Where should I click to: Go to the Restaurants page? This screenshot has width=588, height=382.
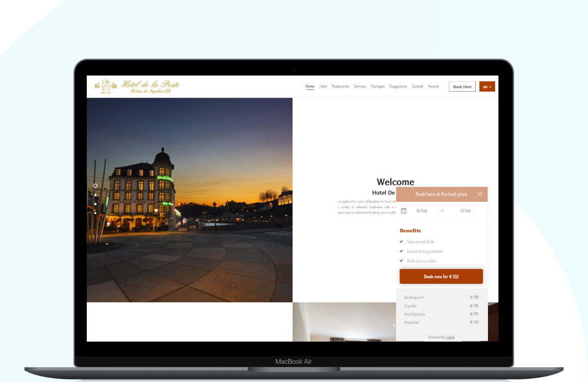[340, 86]
